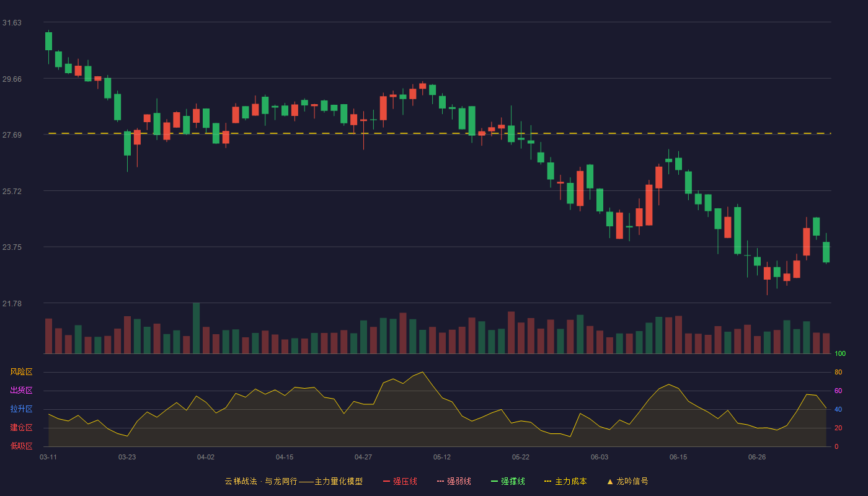Select the 出货区 zone label
Image resolution: width=868 pixels, height=496 pixels.
point(21,391)
